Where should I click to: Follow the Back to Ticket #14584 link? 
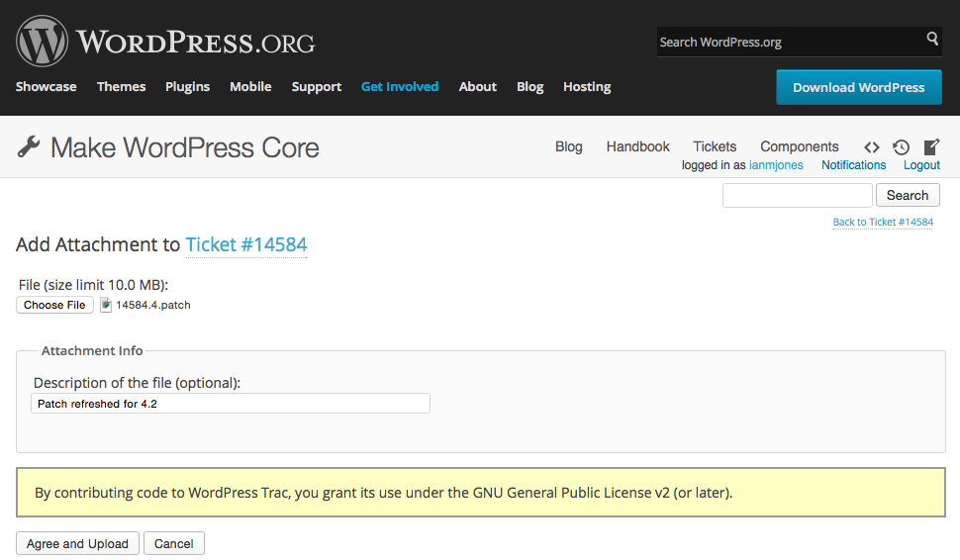pyautogui.click(x=883, y=223)
